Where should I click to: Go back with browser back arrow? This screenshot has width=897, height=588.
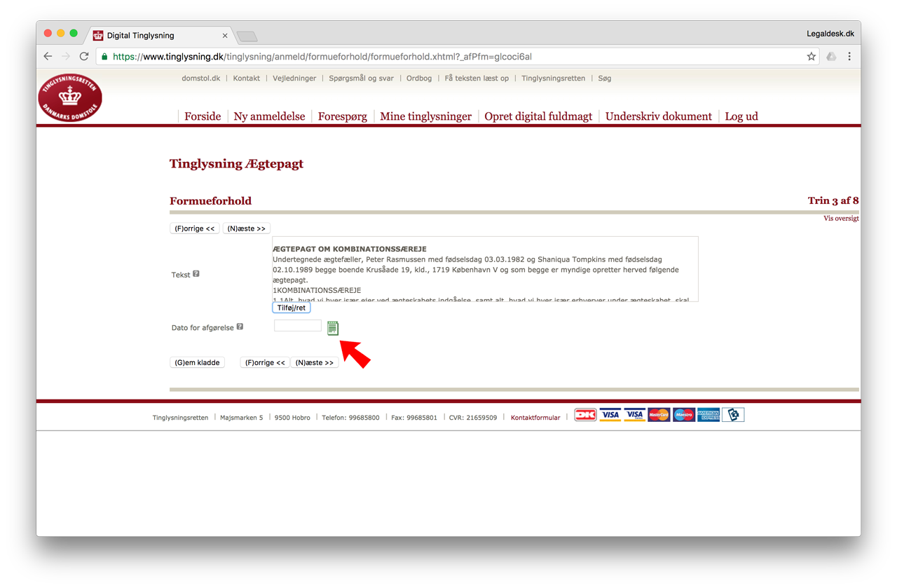pos(48,57)
